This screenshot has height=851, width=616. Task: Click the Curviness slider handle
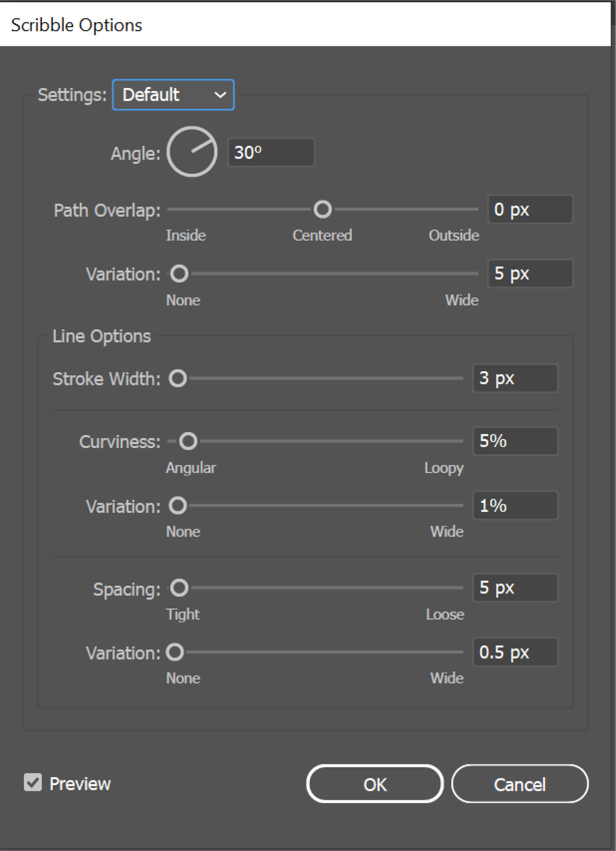[188, 441]
